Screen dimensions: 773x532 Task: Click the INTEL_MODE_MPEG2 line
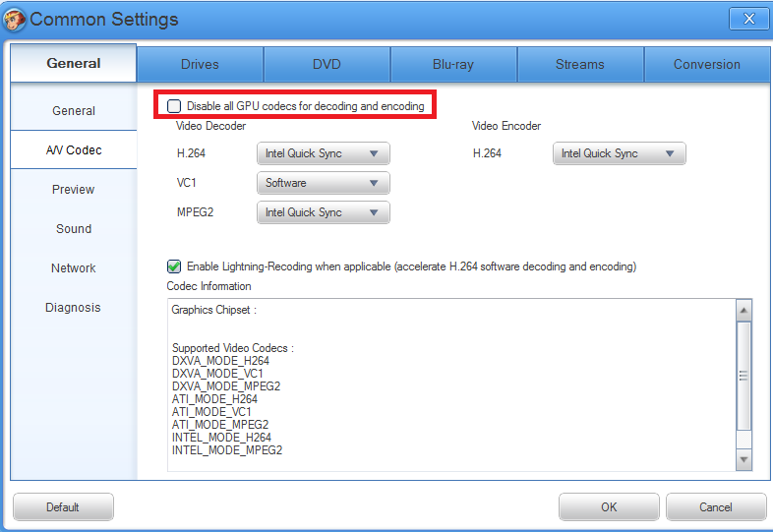227,450
